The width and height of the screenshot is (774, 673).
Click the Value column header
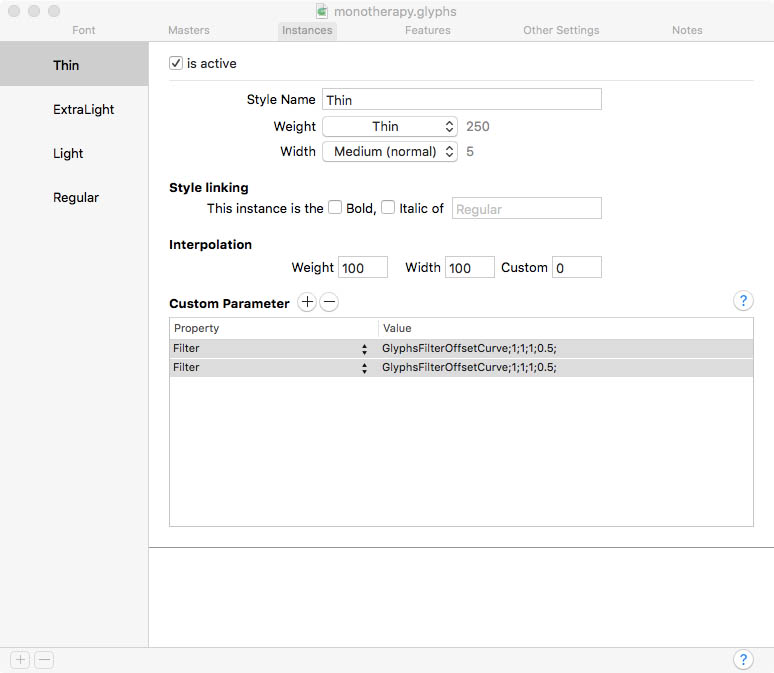(x=566, y=328)
